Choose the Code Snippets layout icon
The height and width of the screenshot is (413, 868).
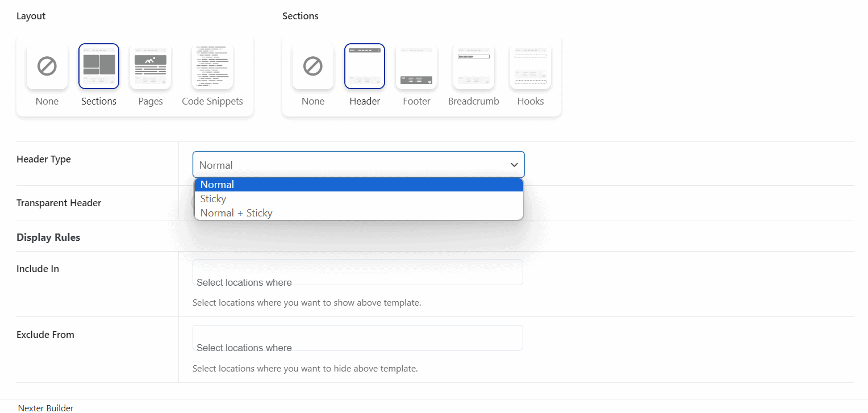point(212,66)
